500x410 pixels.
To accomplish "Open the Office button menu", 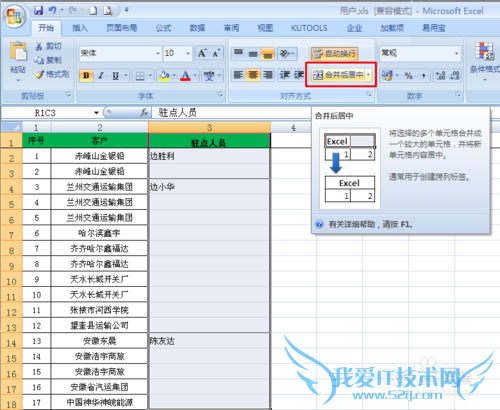I will pyautogui.click(x=14, y=17).
